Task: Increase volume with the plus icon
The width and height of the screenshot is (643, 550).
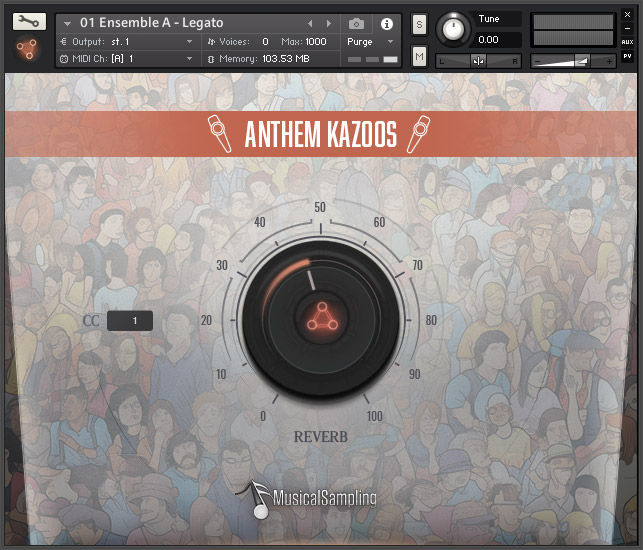Action: click(x=609, y=62)
